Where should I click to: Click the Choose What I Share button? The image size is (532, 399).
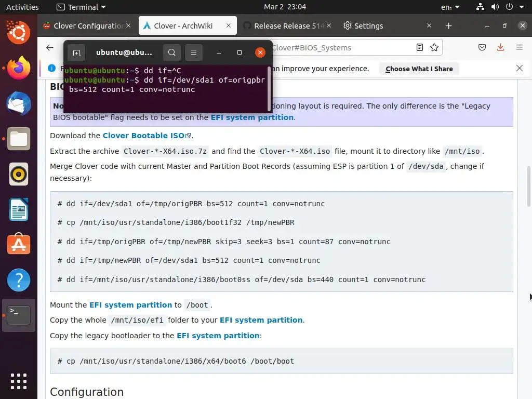(x=419, y=69)
